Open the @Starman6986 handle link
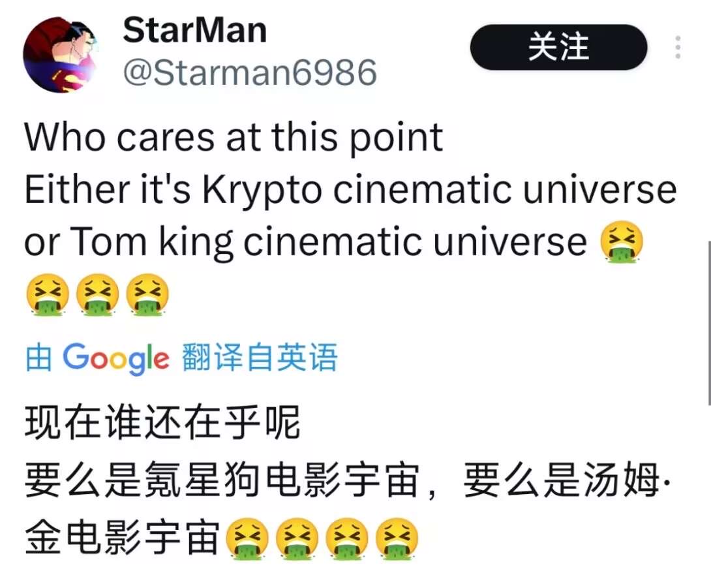 (250, 72)
